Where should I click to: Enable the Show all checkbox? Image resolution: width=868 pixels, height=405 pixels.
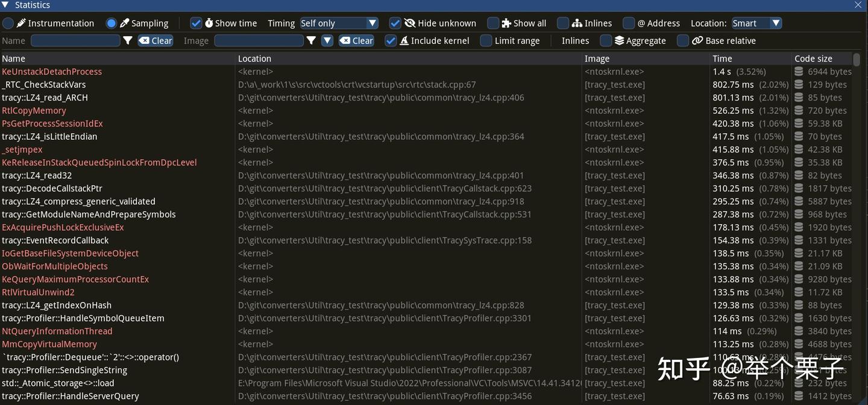(493, 23)
